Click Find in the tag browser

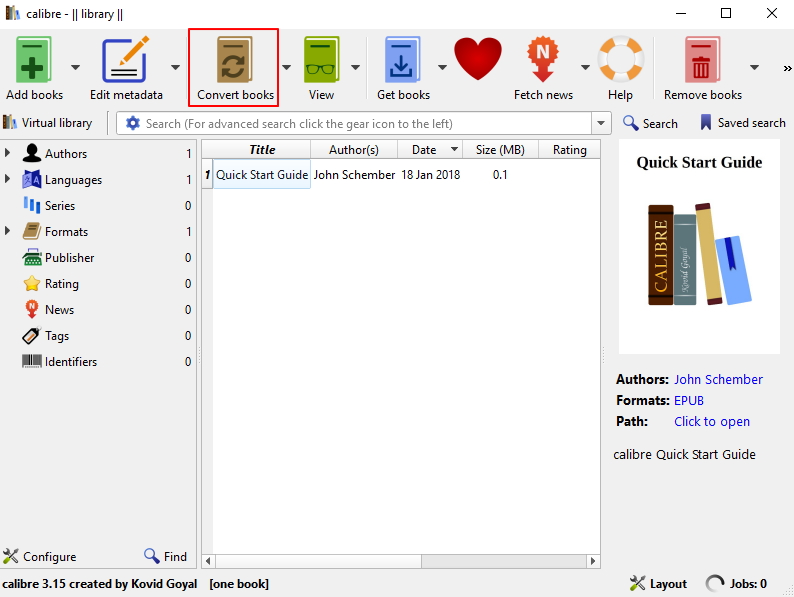point(165,556)
